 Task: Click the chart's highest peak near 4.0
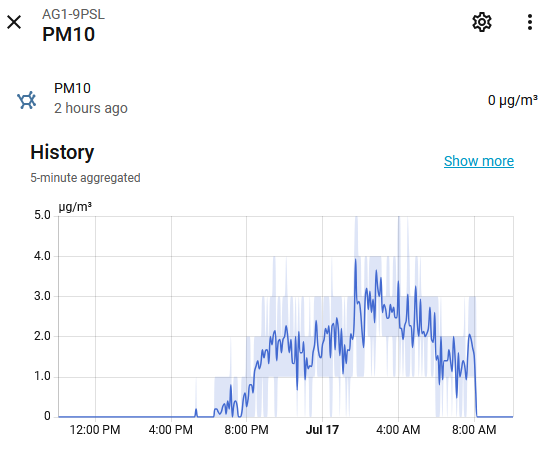point(356,260)
